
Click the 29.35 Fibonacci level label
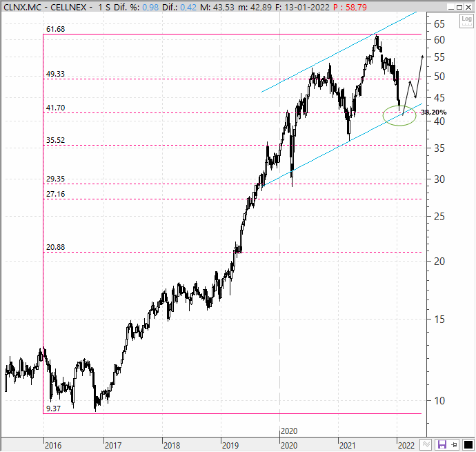tap(56, 179)
